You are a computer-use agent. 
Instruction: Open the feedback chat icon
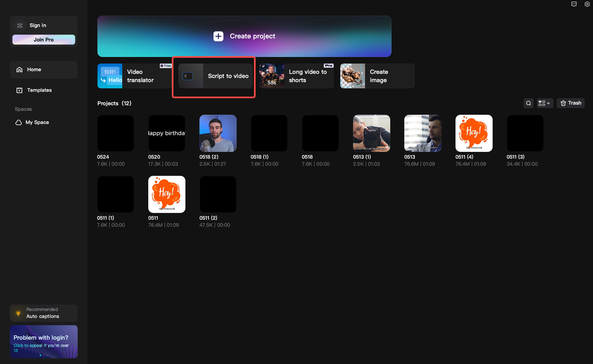pyautogui.click(x=574, y=4)
